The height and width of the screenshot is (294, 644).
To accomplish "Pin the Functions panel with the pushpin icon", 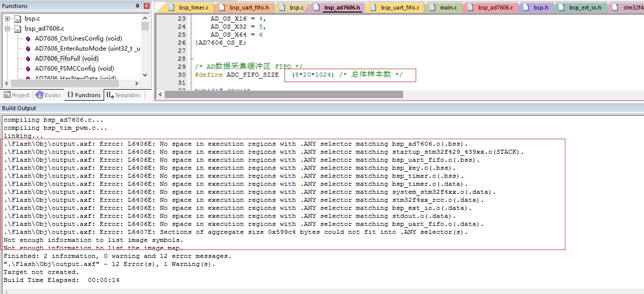I will click(x=138, y=6).
